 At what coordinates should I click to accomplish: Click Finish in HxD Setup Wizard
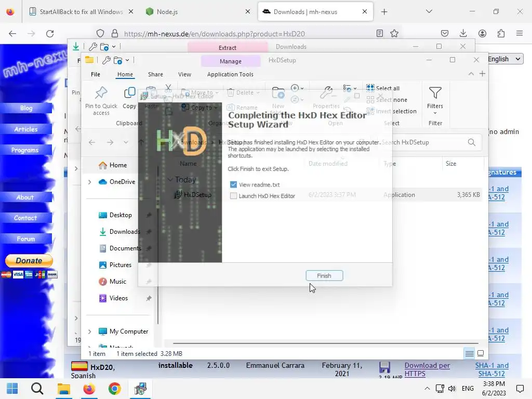click(324, 275)
